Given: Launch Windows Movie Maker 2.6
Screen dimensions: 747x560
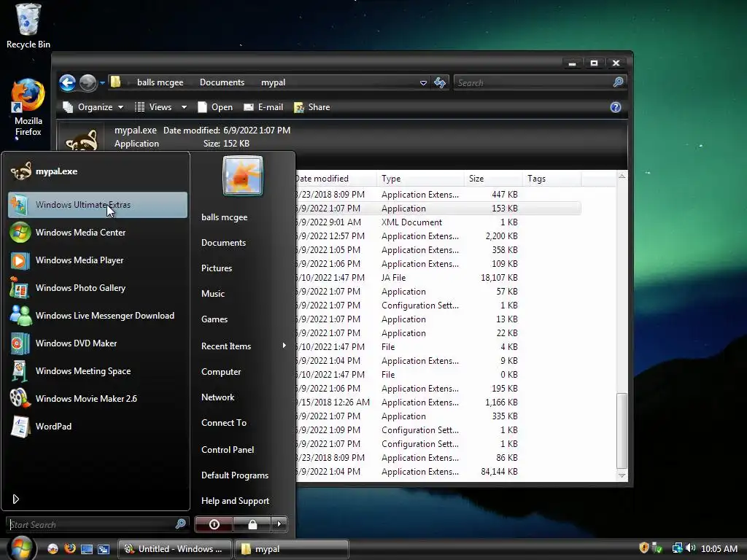Looking at the screenshot, I should 98,399.
